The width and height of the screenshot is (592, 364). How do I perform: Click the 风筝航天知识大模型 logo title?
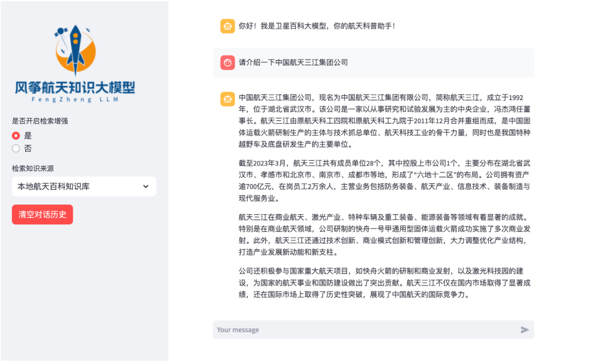point(75,89)
